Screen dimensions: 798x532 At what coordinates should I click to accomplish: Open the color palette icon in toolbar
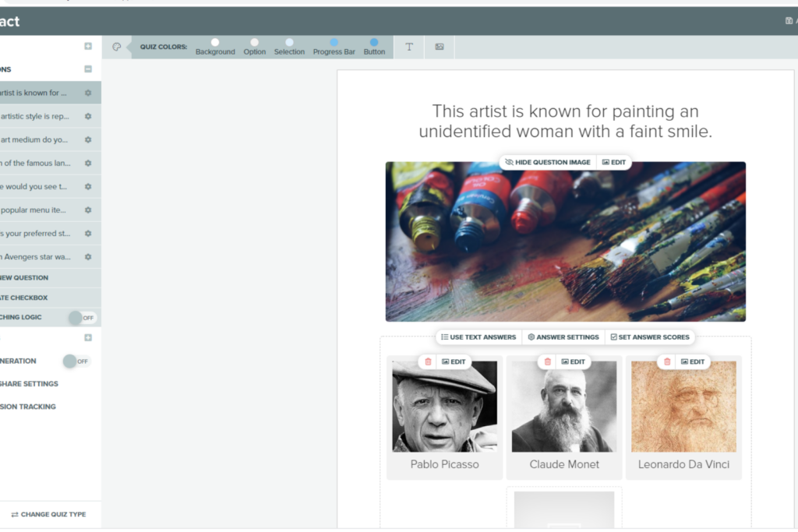[117, 47]
